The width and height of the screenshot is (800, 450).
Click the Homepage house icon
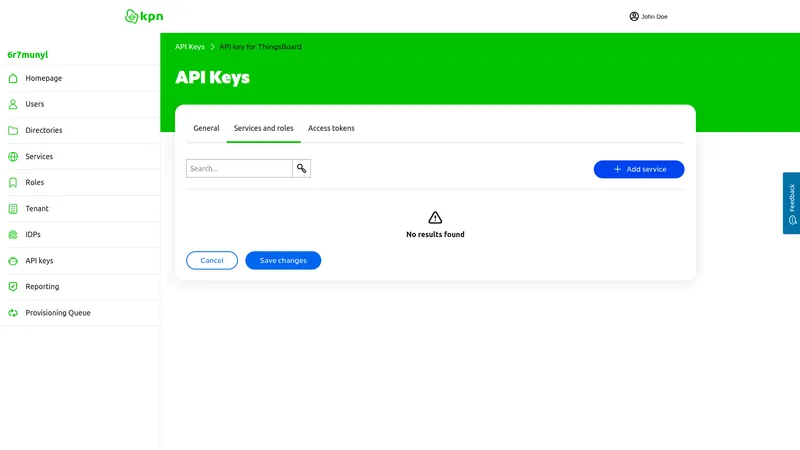click(x=13, y=78)
